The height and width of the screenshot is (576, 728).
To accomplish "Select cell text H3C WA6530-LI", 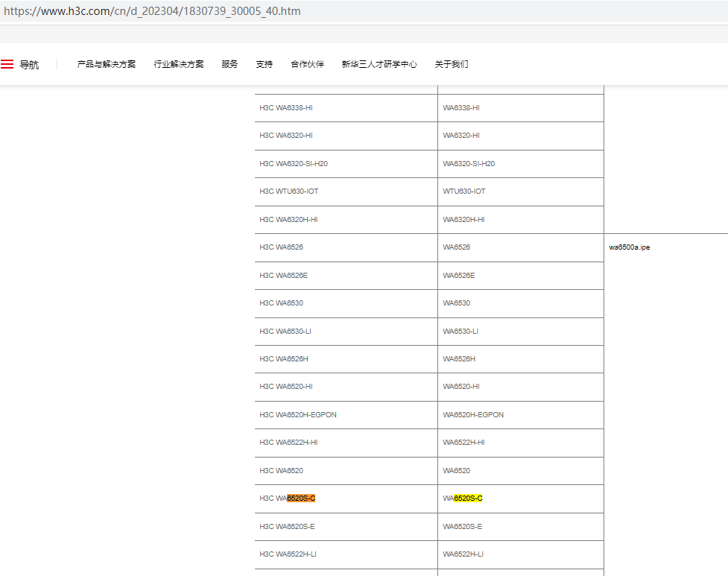I will click(285, 331).
